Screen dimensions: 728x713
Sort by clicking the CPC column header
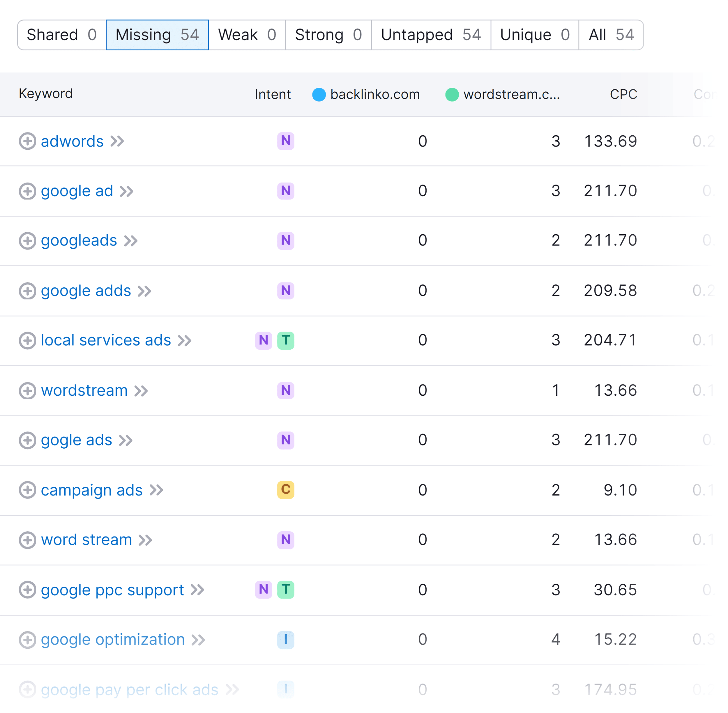622,94
